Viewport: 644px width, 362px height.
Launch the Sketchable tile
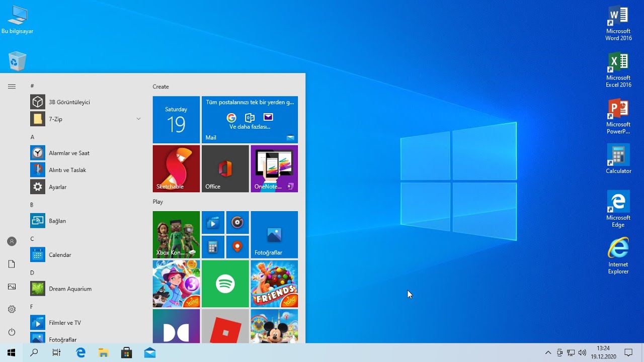tap(176, 169)
